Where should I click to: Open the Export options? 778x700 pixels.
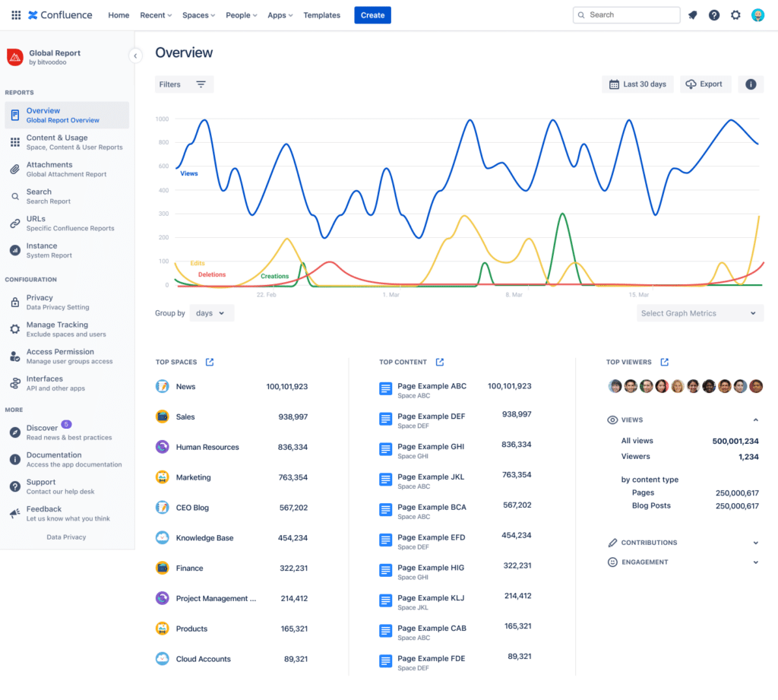point(704,84)
